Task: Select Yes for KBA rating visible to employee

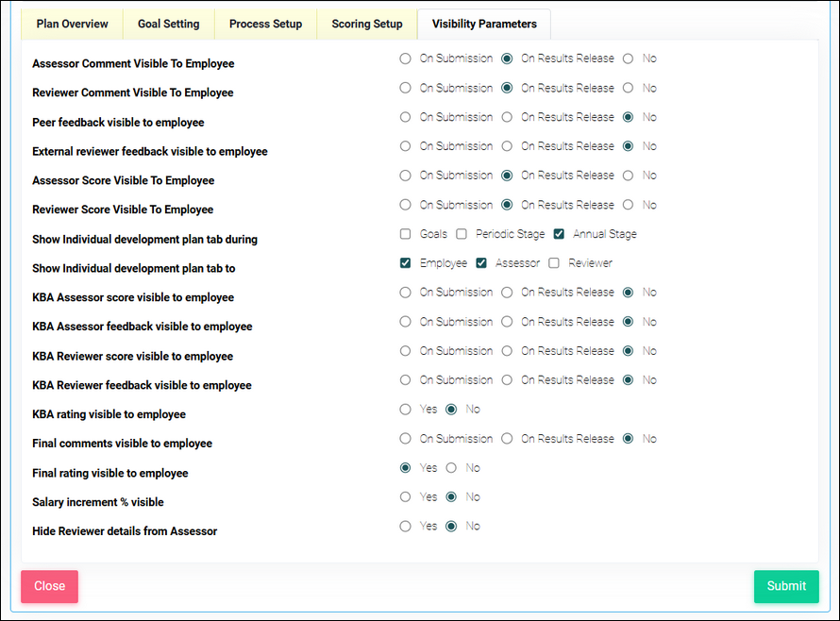Action: [406, 410]
